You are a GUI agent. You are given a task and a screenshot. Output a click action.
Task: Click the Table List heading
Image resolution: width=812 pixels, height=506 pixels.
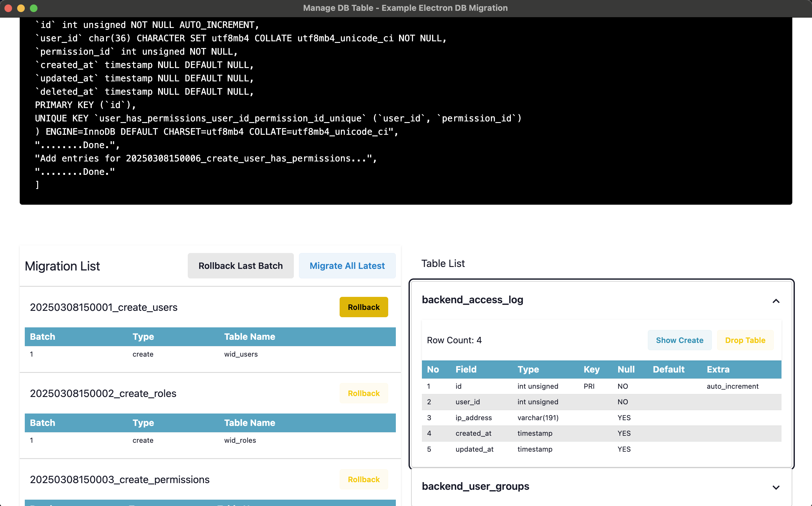[x=443, y=263]
